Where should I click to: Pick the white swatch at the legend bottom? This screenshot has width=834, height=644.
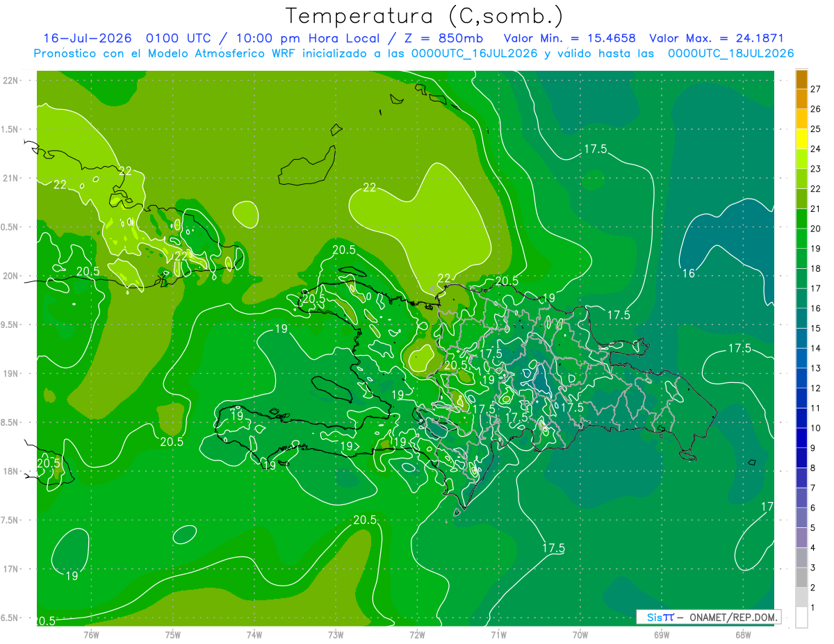[x=801, y=618]
